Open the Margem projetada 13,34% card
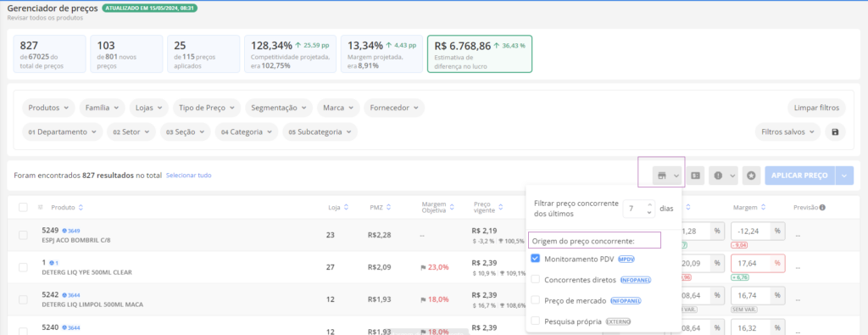Screen dimensions: 868x335 coord(382,54)
